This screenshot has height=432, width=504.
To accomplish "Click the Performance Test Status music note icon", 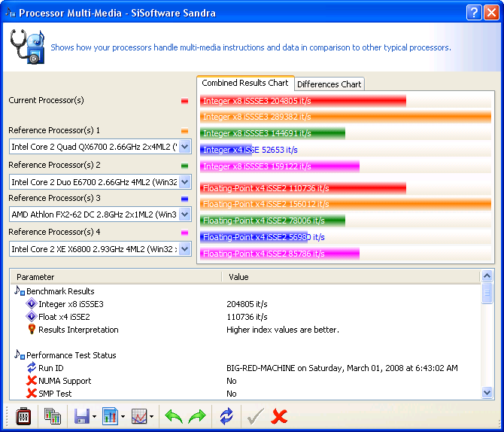I will pos(20,354).
